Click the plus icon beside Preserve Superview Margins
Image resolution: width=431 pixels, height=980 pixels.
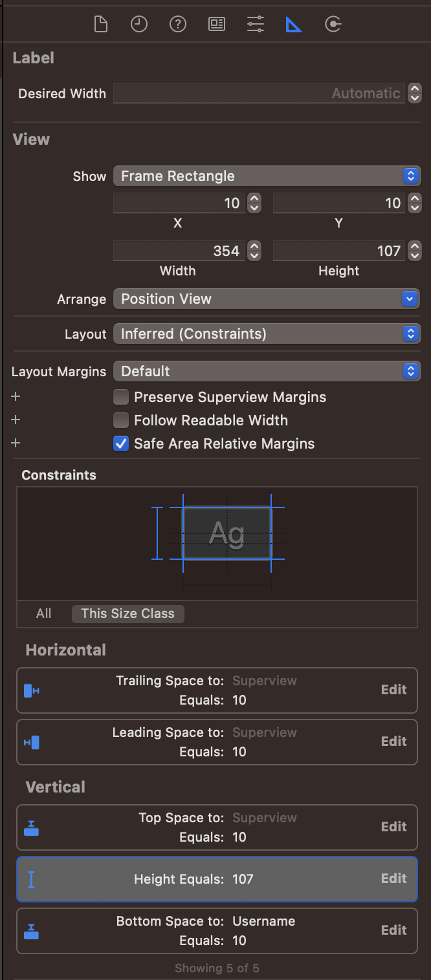click(16, 397)
